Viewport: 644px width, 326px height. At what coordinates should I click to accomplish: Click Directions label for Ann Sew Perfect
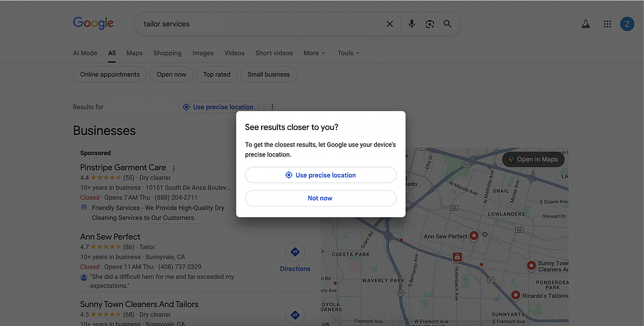click(295, 269)
